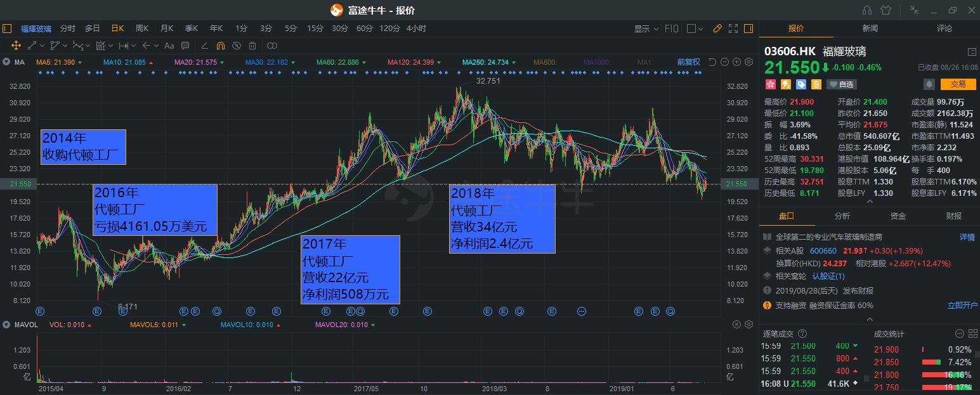Viewport: 980px width, 395px height.
Task: Click the trash icon to delete drawings
Action: pyautogui.click(x=252, y=46)
